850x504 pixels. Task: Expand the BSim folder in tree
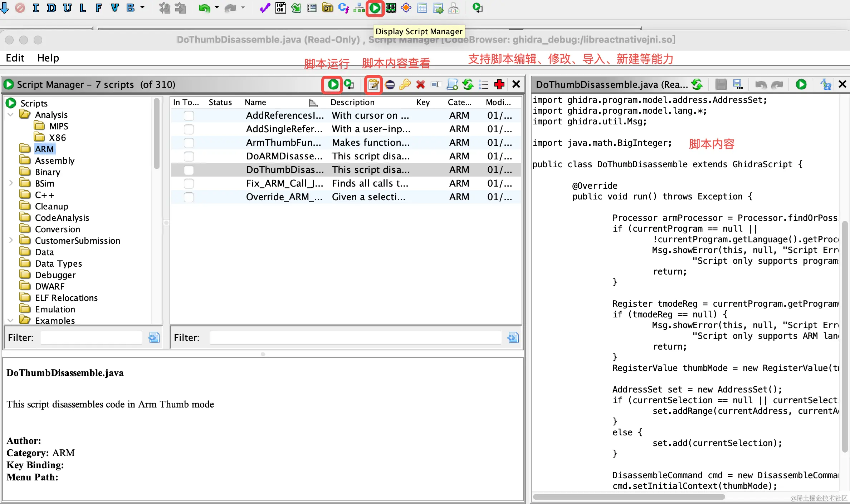[11, 183]
